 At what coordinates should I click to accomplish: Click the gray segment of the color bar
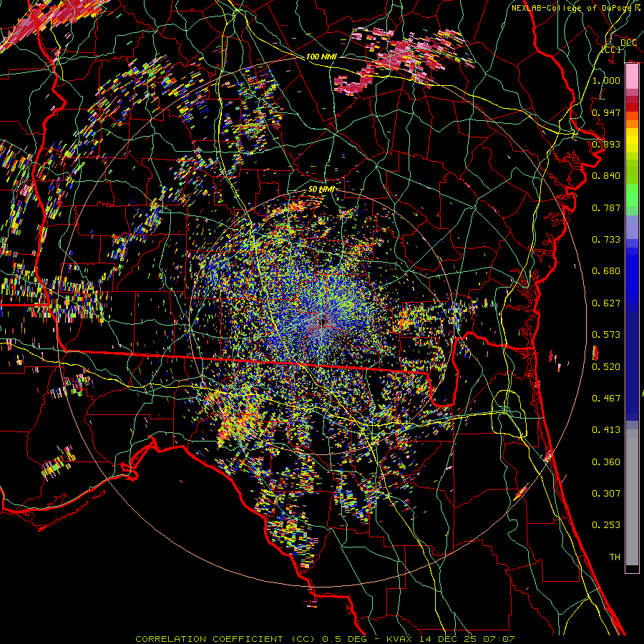[x=632, y=497]
